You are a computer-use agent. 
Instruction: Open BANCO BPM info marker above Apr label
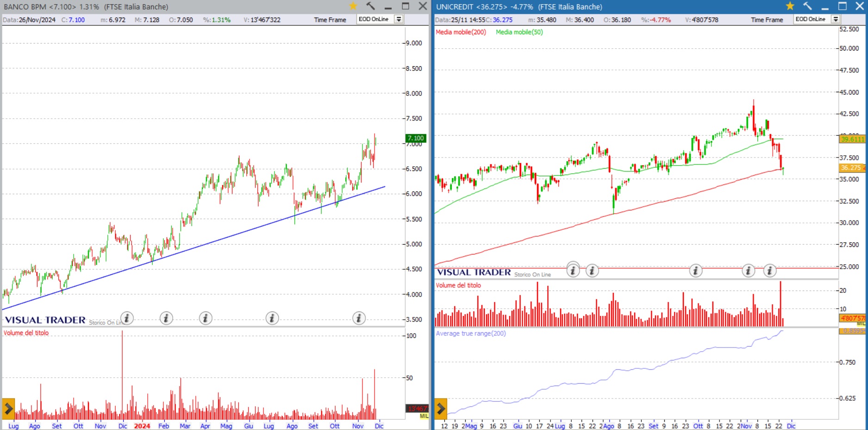point(206,318)
